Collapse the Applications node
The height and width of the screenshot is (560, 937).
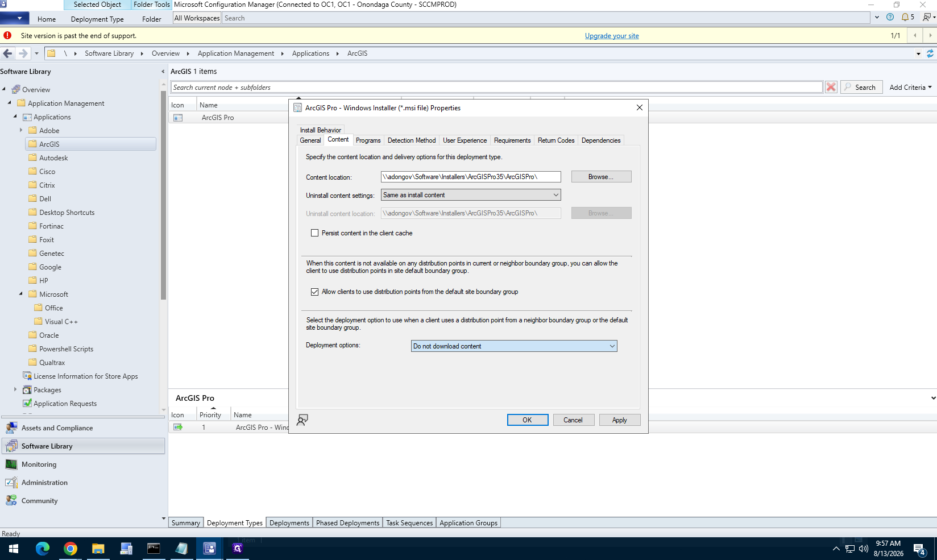pyautogui.click(x=15, y=117)
